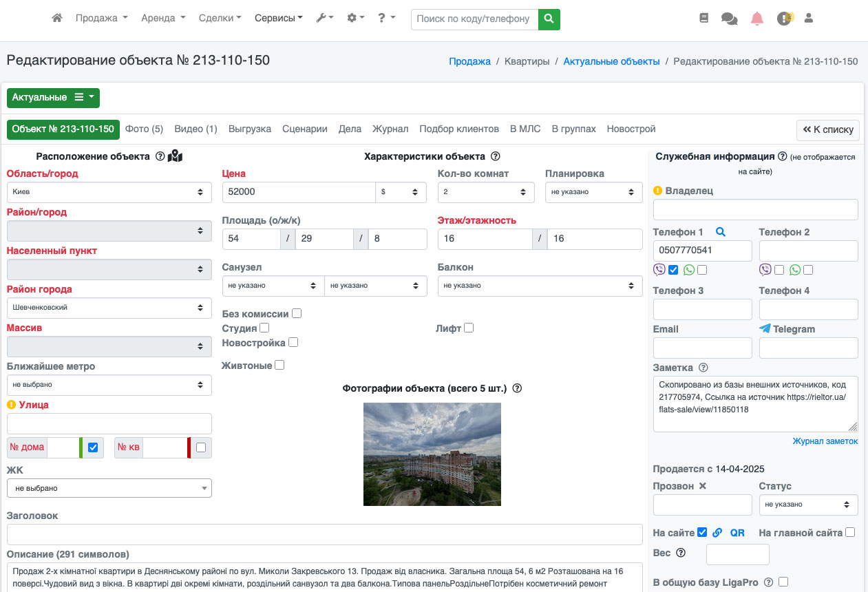Open the Продажа menu in the navbar

(x=101, y=19)
